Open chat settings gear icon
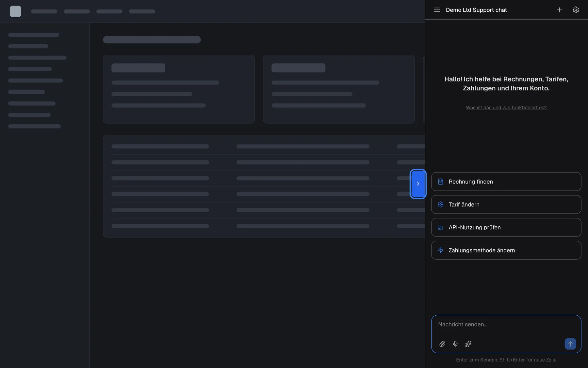This screenshot has height=368, width=588. [576, 10]
